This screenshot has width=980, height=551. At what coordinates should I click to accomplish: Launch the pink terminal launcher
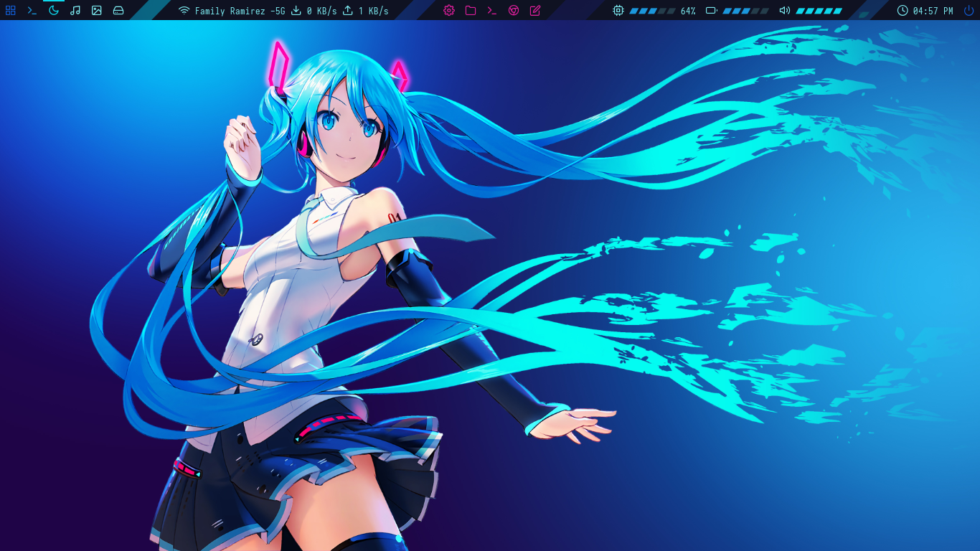click(x=492, y=11)
